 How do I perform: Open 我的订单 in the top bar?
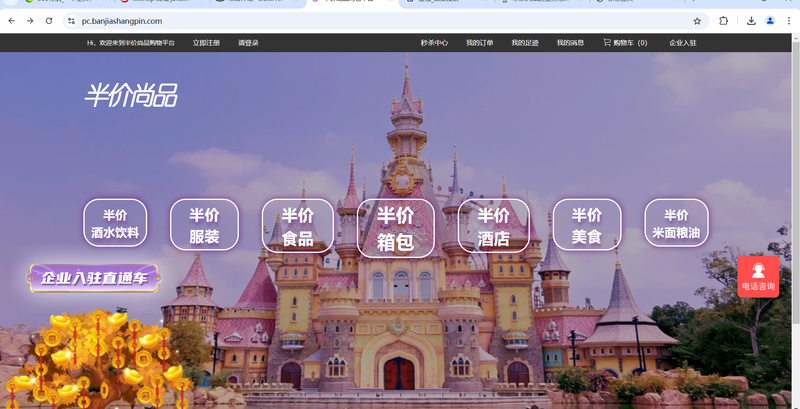click(480, 43)
